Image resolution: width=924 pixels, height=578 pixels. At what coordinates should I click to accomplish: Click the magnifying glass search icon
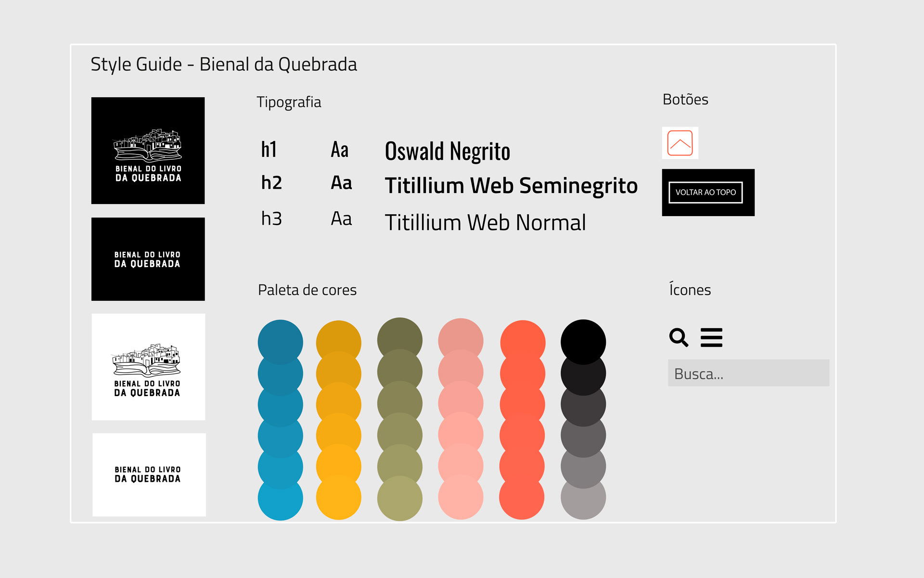pos(679,337)
